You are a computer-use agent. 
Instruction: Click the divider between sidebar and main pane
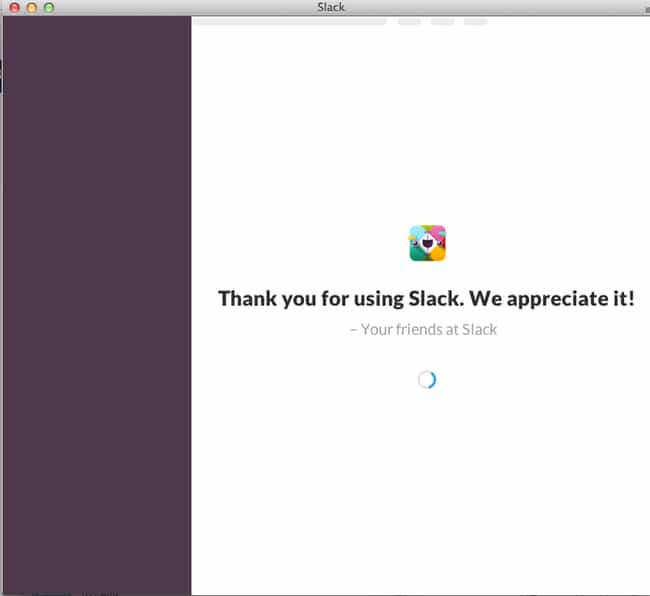point(191,306)
